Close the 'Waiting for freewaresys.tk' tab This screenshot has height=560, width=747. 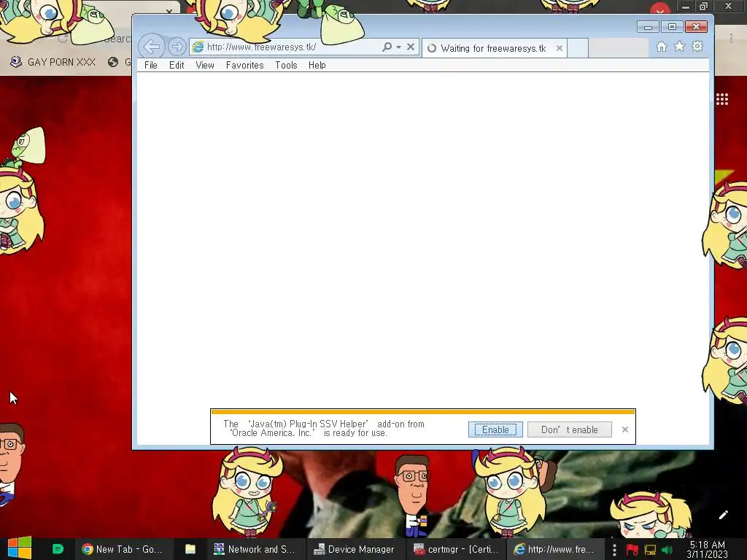click(560, 48)
